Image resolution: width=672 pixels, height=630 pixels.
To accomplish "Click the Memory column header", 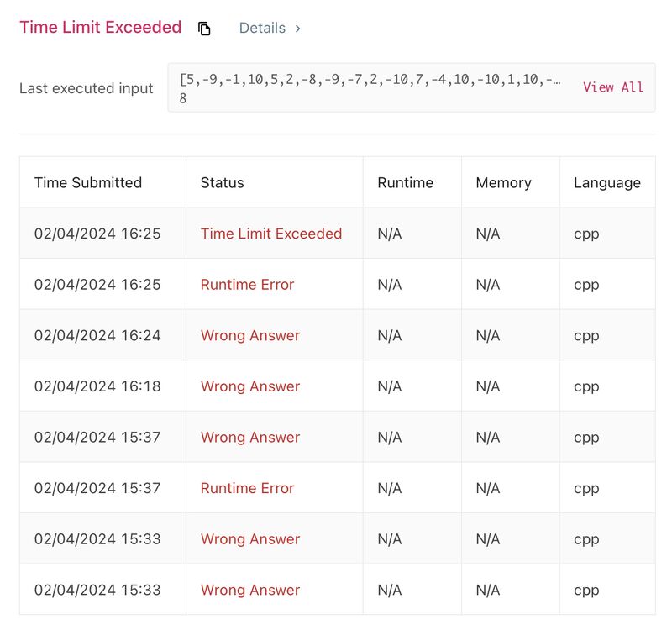I will click(x=503, y=182).
